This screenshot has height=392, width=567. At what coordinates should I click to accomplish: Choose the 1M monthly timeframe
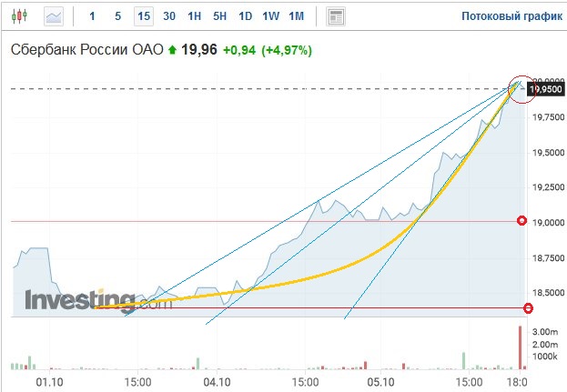[x=296, y=16]
